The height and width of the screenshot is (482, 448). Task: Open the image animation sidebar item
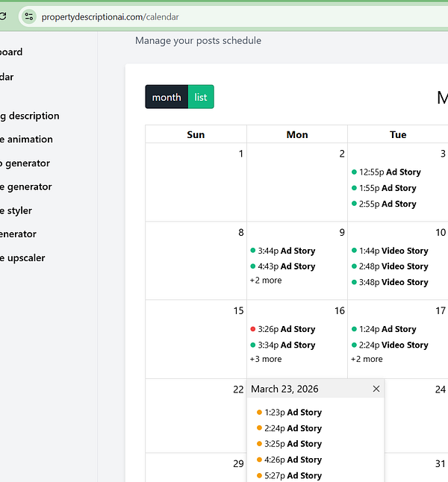point(26,139)
